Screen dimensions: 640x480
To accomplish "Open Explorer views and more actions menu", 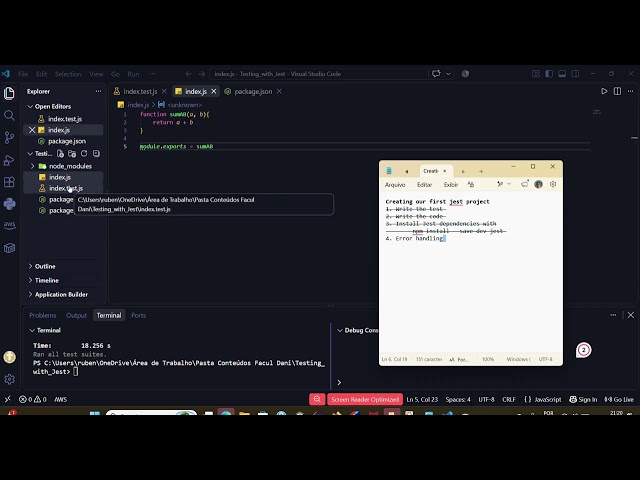I will (98, 91).
